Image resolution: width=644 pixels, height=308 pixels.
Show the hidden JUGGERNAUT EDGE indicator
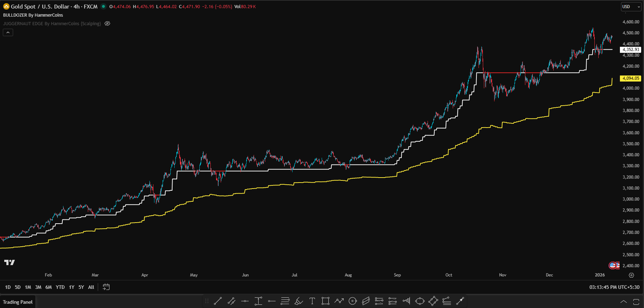107,24
